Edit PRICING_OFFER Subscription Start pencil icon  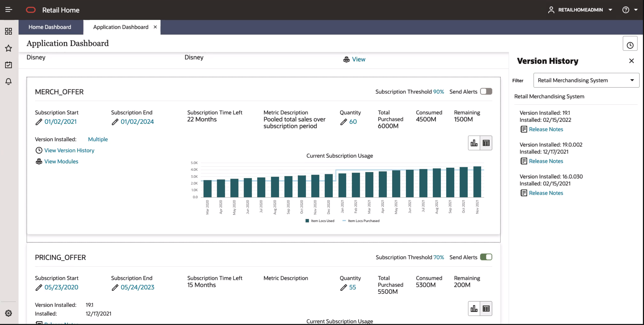tap(39, 287)
